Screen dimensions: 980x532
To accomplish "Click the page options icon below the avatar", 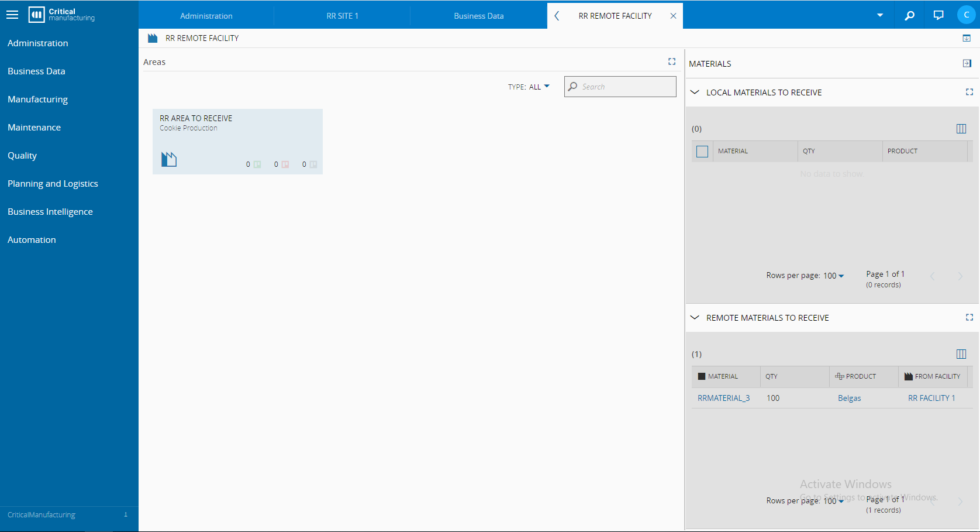I will pyautogui.click(x=967, y=38).
